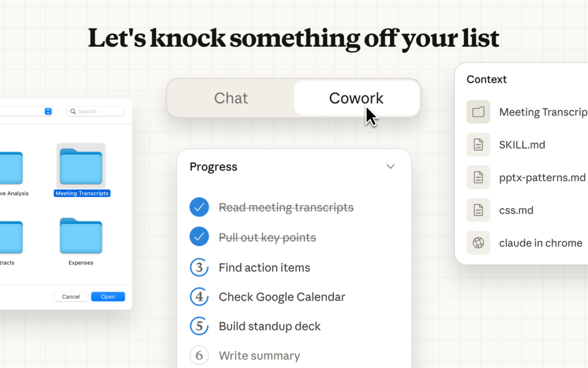
Task: Select the Cowork tab
Action: pyautogui.click(x=356, y=98)
